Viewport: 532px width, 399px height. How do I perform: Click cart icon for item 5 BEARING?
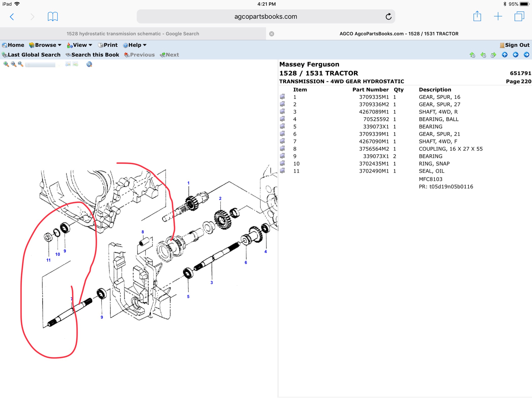pyautogui.click(x=282, y=126)
